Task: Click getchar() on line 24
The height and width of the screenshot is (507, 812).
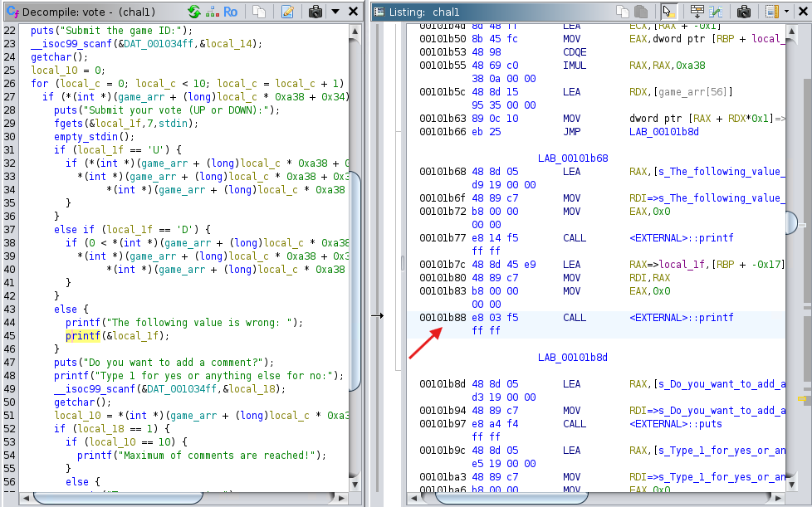Action: tap(60, 57)
